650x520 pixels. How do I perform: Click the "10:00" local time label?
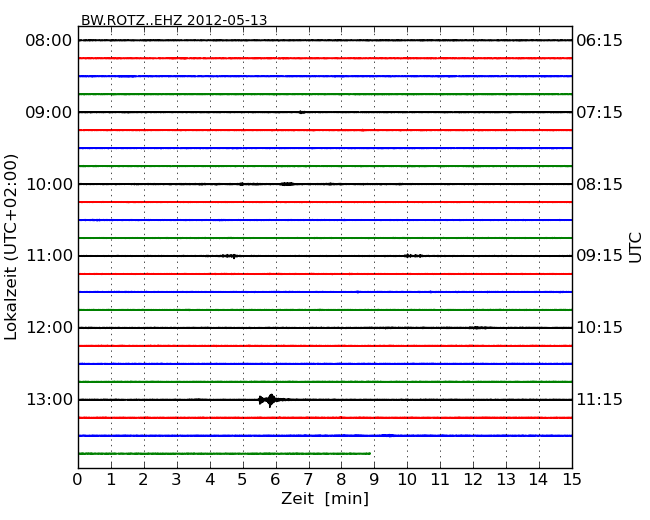(49, 184)
